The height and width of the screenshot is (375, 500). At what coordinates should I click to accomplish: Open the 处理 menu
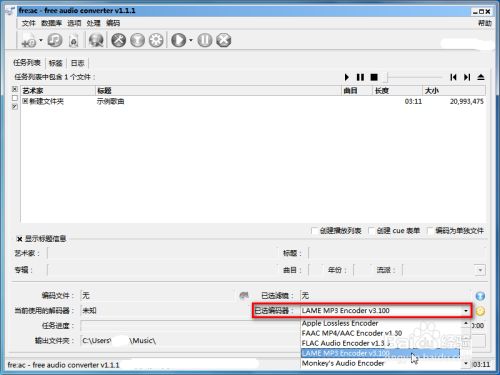pos(93,23)
